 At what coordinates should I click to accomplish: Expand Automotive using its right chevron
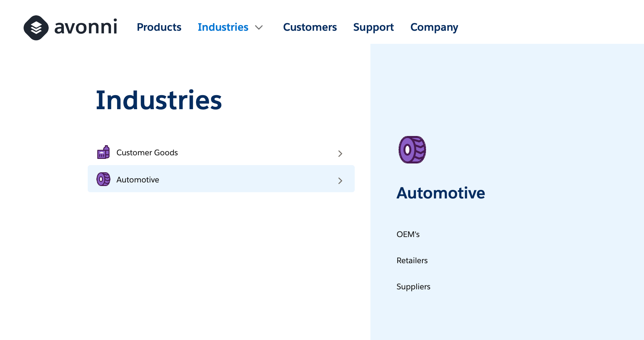340,181
